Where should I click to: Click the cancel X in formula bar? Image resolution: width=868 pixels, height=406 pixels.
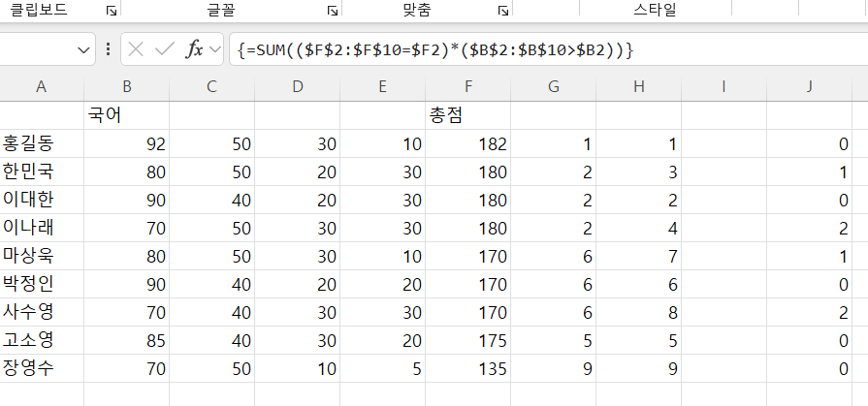click(x=137, y=49)
